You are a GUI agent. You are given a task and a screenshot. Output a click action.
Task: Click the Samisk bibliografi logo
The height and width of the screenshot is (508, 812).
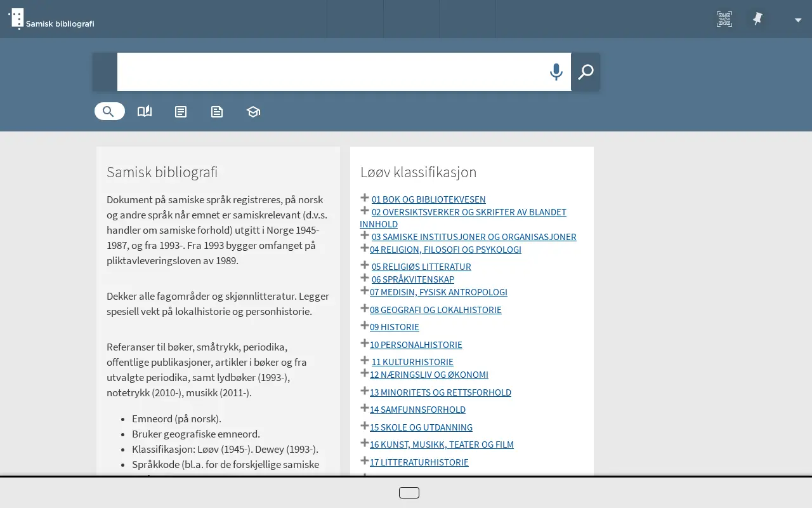click(51, 19)
